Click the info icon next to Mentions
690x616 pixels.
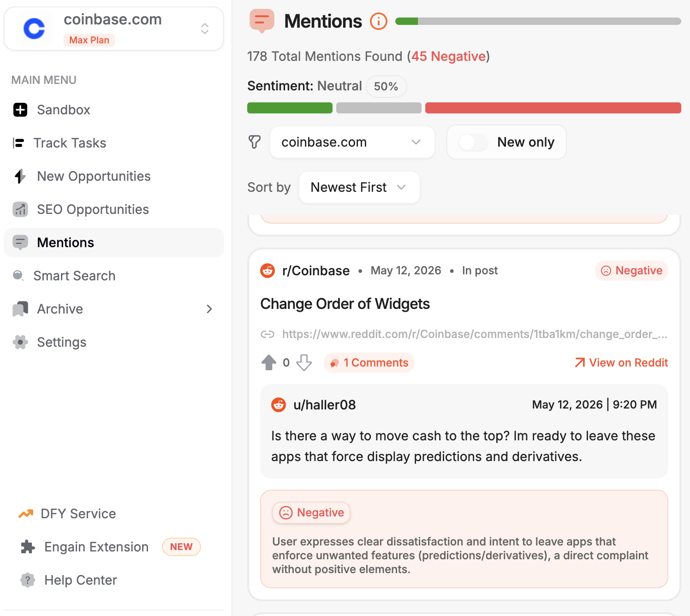click(379, 21)
